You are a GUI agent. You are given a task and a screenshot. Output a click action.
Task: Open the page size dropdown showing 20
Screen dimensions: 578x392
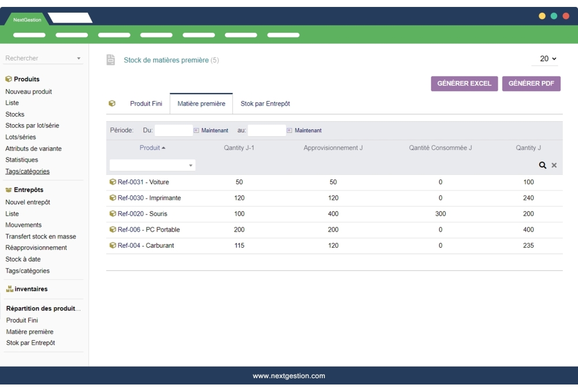(x=544, y=59)
